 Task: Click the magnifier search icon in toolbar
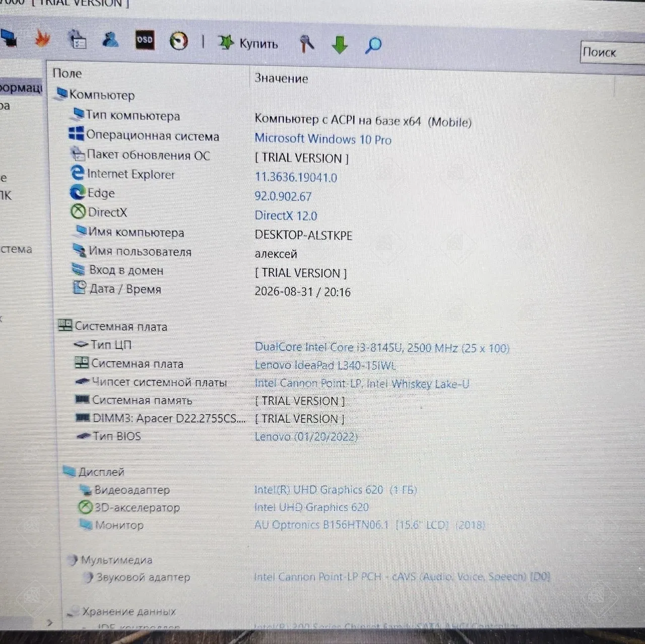pyautogui.click(x=373, y=45)
